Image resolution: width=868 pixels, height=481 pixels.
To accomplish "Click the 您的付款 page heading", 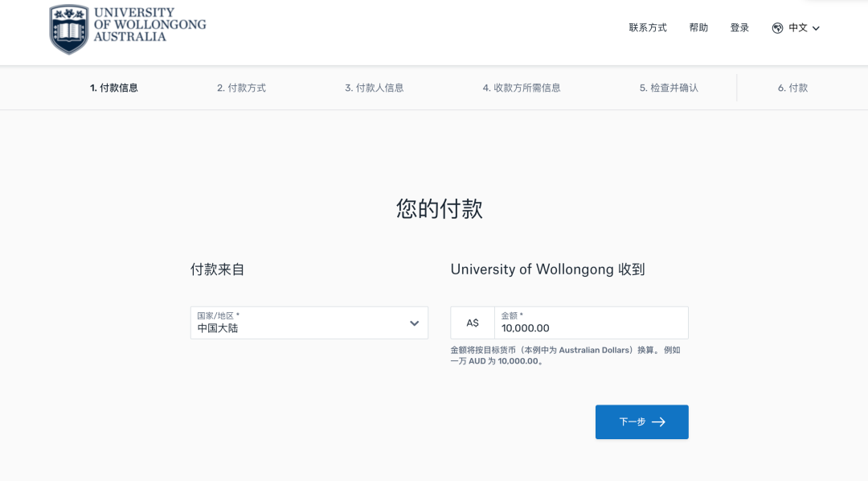I will click(x=440, y=209).
